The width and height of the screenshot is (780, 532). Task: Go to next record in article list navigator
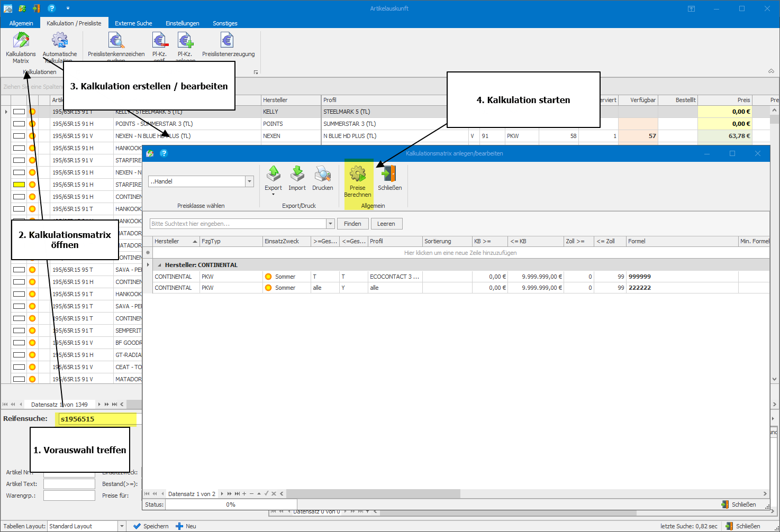(x=99, y=405)
